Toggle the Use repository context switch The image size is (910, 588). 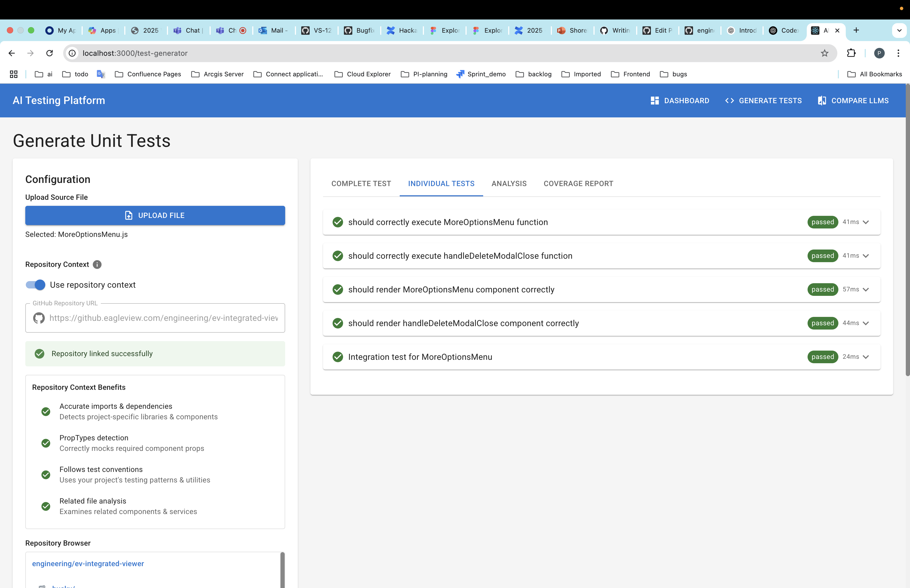click(36, 285)
